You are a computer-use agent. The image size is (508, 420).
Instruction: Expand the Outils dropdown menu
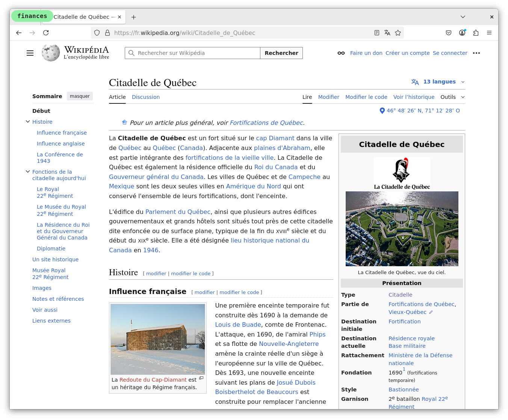tap(452, 97)
